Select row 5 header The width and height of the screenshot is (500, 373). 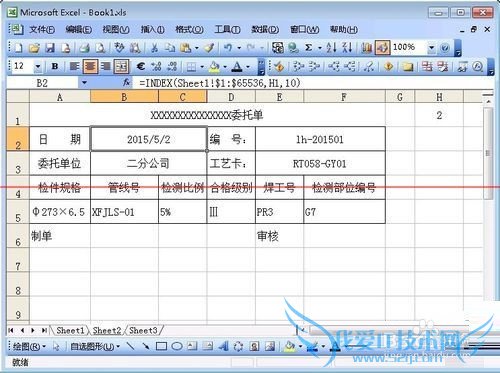(18, 212)
